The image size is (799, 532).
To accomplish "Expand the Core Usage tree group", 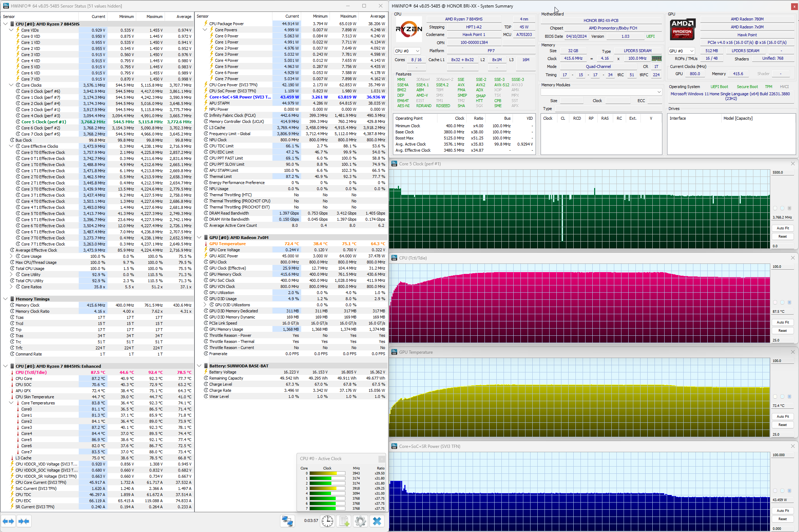I will pyautogui.click(x=11, y=256).
